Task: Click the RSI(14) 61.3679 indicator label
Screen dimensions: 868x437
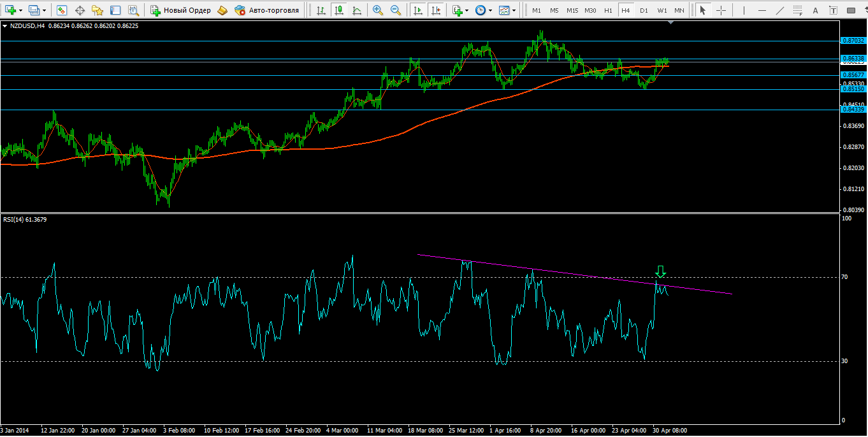Action: click(x=25, y=219)
